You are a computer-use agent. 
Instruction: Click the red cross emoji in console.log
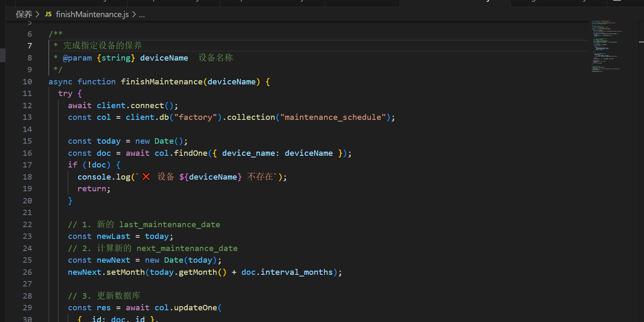[x=146, y=177]
